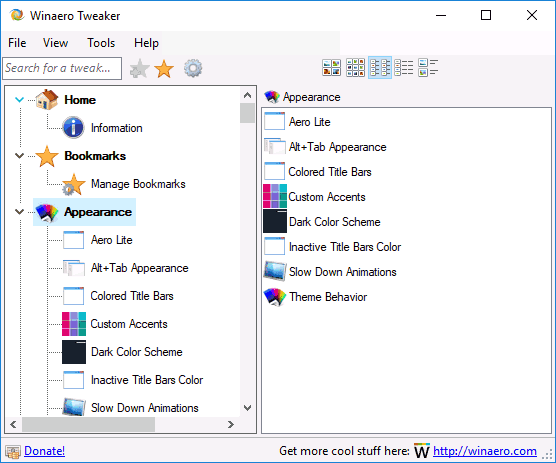
Task: Click the Home house icon in tree
Action: pyautogui.click(x=47, y=100)
